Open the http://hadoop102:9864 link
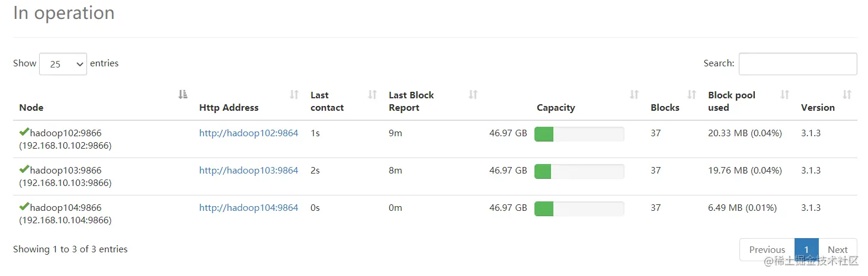 click(x=248, y=133)
